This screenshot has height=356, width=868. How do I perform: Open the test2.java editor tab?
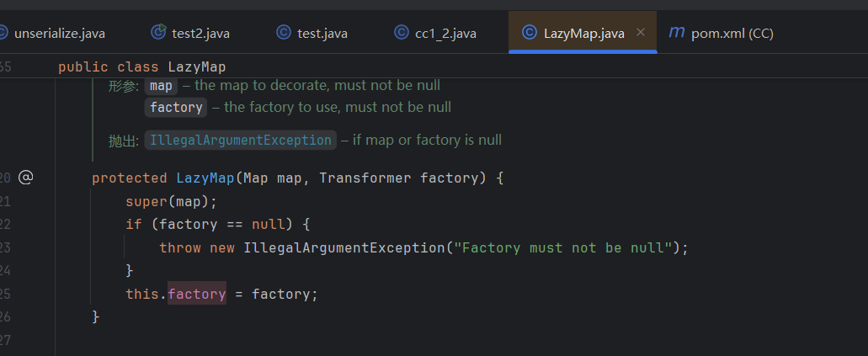coord(200,34)
